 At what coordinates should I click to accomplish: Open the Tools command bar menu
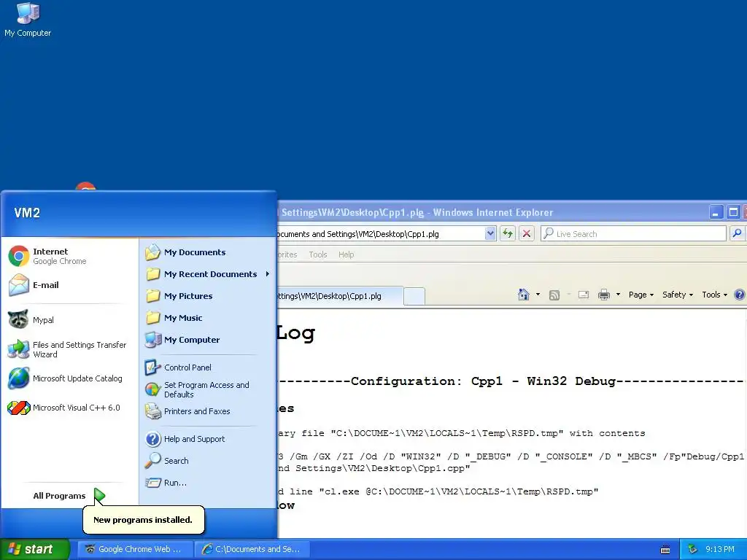click(715, 295)
